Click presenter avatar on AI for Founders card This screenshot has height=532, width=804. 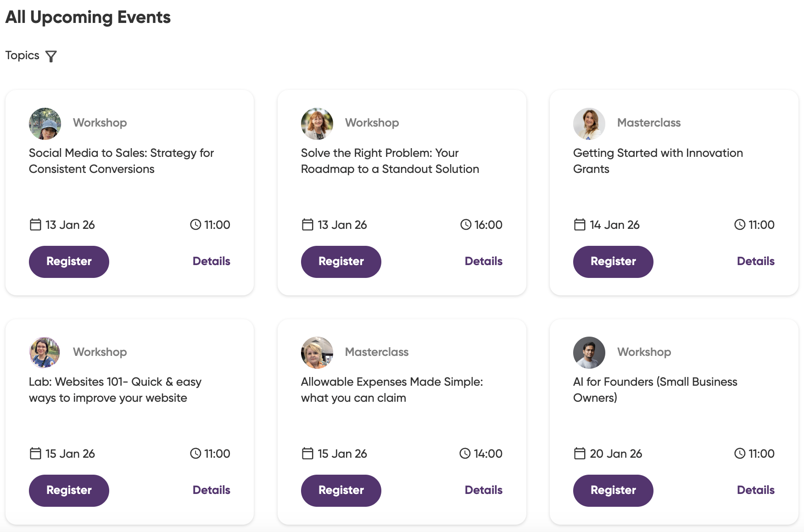point(589,353)
